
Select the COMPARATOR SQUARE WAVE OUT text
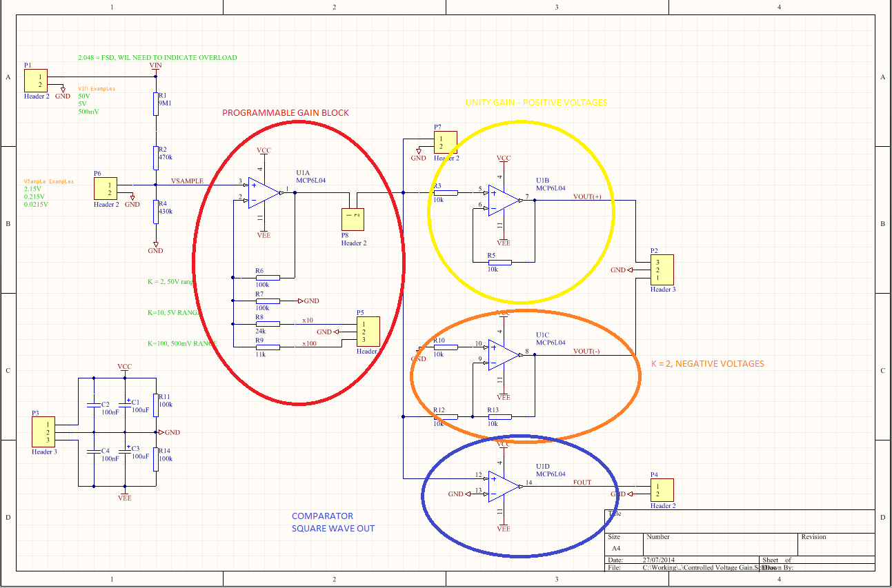(333, 522)
